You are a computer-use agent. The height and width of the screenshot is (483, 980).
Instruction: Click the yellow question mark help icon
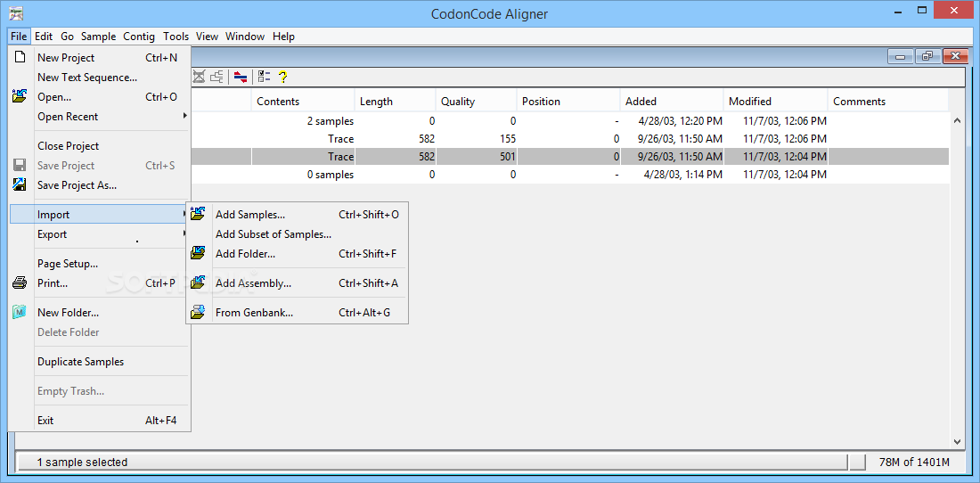[x=282, y=77]
